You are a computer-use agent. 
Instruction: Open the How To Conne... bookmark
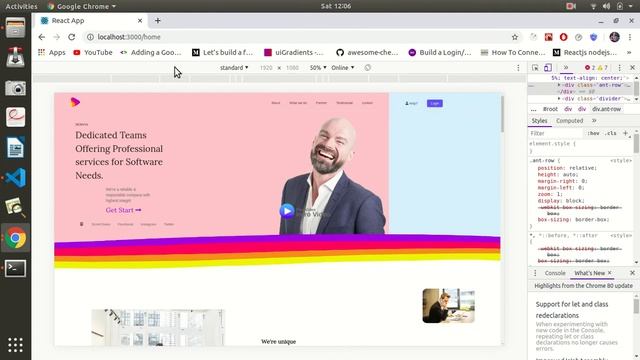513,52
